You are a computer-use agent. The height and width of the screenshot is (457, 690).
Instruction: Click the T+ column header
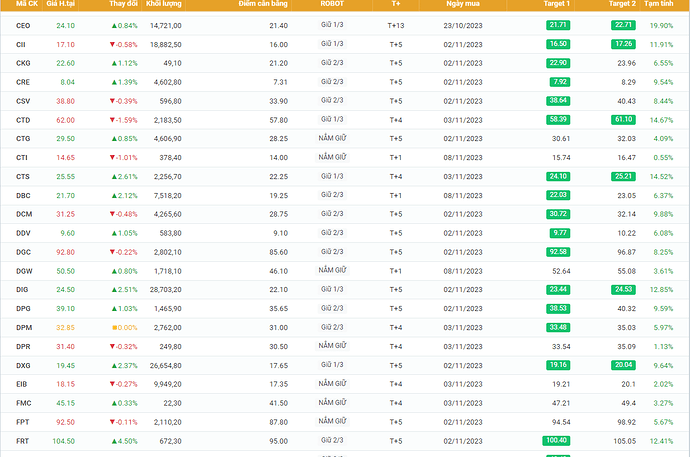click(396, 4)
